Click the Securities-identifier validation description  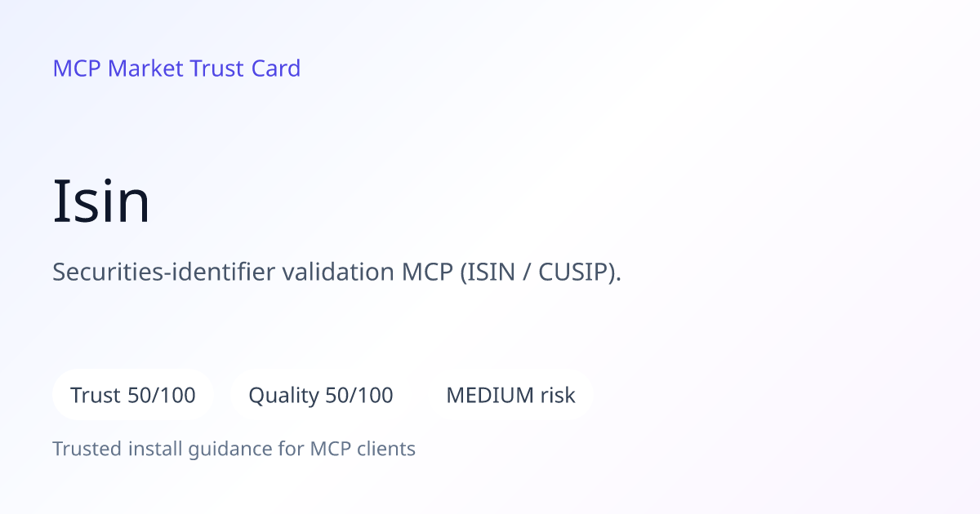coord(337,272)
